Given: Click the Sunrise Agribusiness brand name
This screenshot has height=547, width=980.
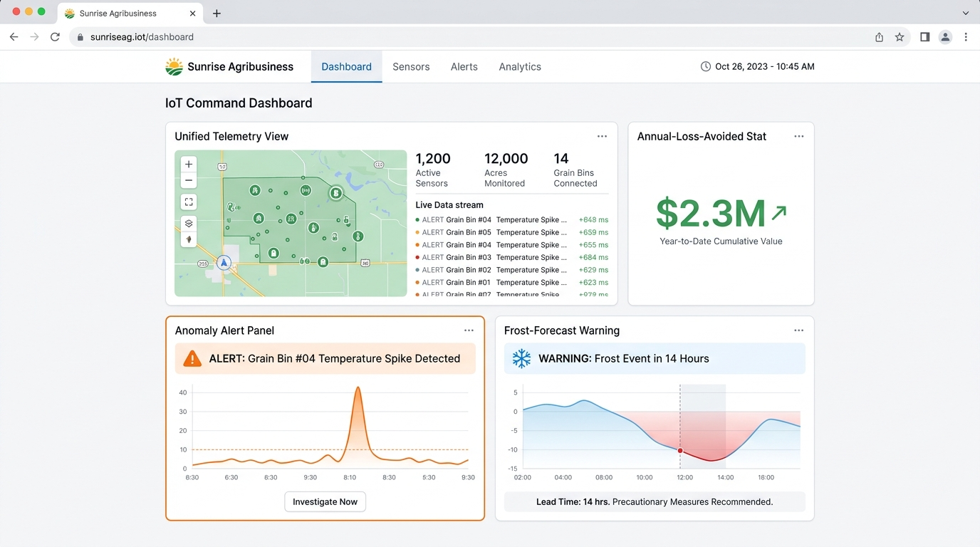Looking at the screenshot, I should [240, 67].
